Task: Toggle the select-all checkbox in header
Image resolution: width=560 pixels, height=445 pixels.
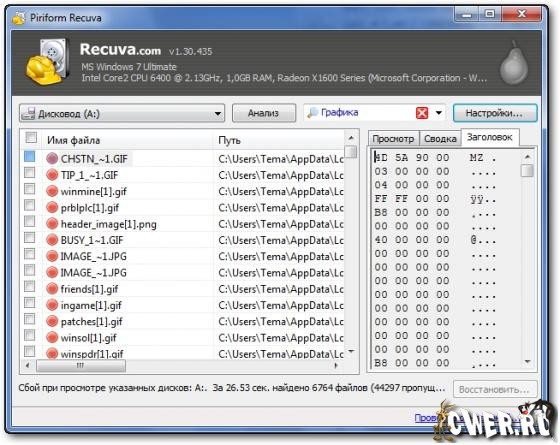Action: [x=31, y=138]
